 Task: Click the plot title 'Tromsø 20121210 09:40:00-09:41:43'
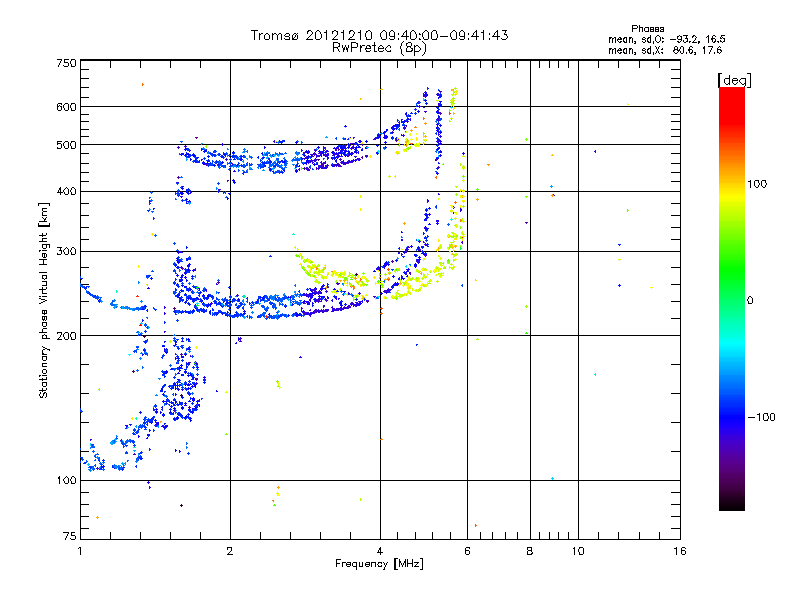pos(379,35)
